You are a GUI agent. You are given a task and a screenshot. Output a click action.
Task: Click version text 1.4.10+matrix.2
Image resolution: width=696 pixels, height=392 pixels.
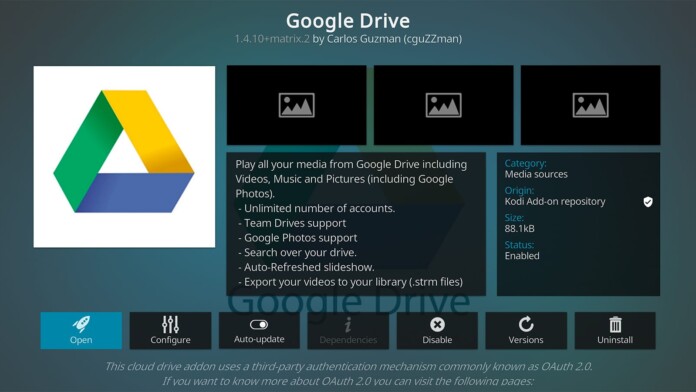(x=272, y=39)
